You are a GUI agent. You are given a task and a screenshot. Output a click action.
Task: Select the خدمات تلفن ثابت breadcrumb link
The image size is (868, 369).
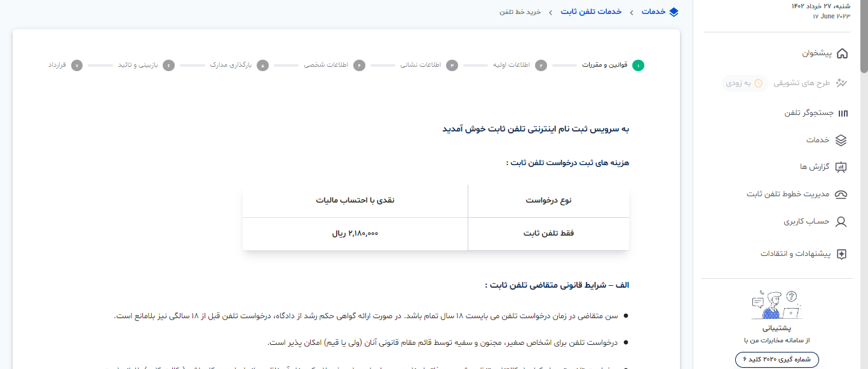click(x=591, y=12)
